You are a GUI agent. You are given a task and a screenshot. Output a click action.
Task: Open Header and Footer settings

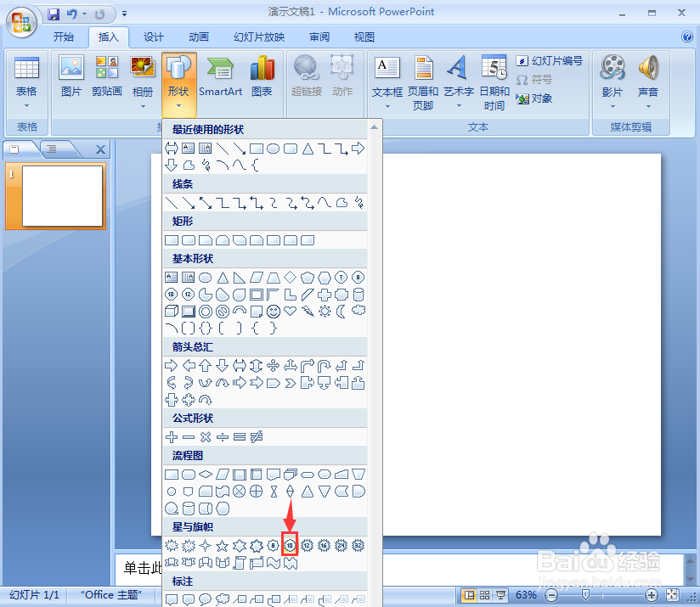(x=423, y=82)
